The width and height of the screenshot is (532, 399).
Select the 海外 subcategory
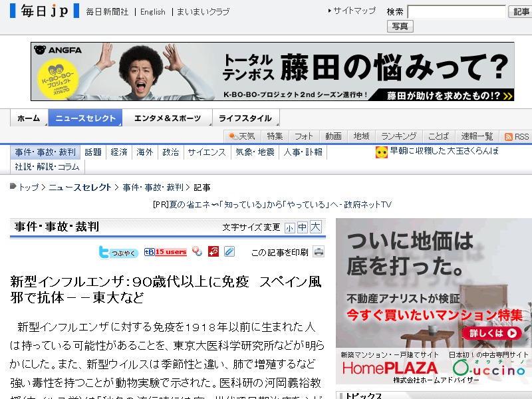[x=144, y=152]
